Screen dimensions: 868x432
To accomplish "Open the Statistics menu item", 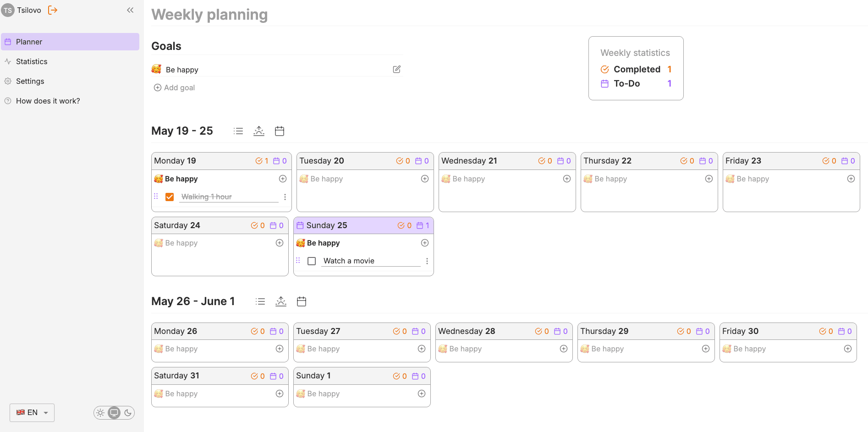I will (x=70, y=61).
